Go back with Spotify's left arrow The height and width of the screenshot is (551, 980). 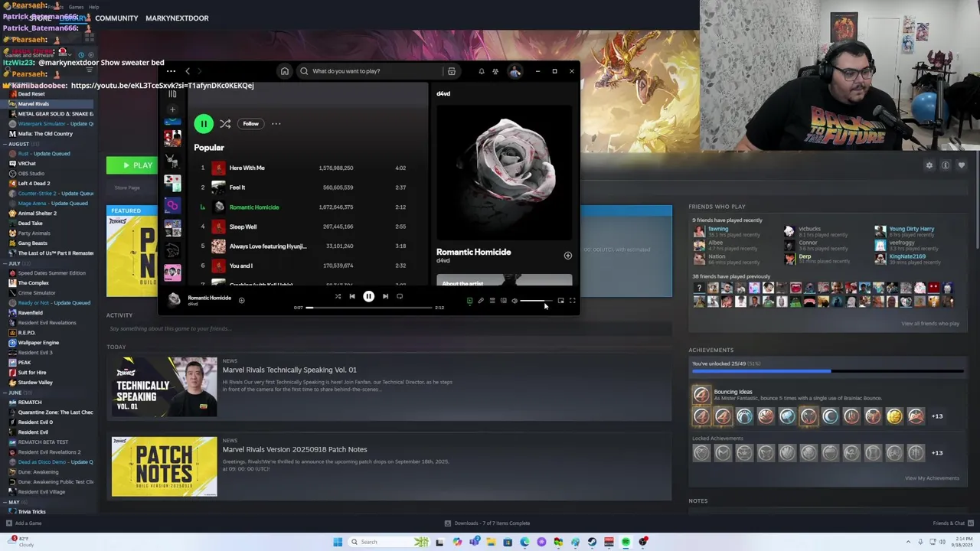pos(188,71)
